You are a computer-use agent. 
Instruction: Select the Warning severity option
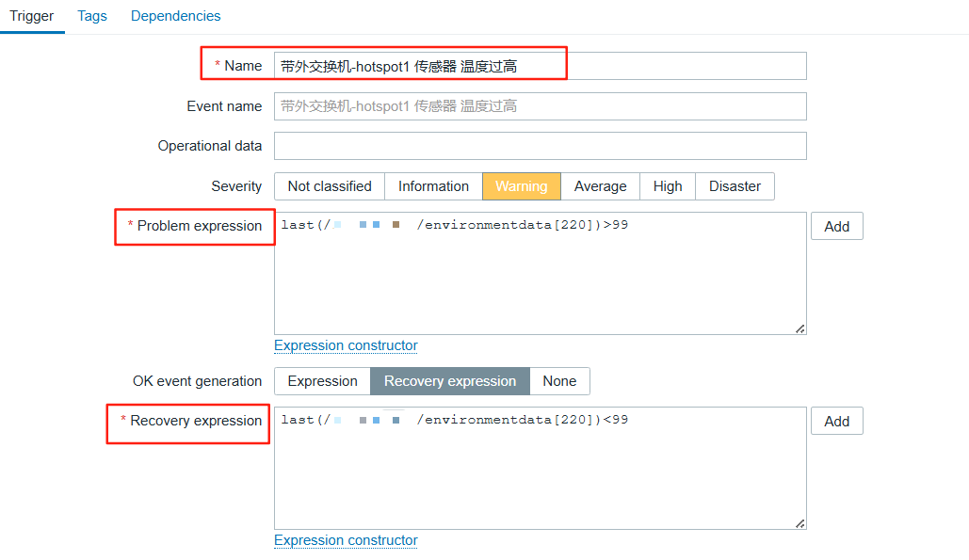click(521, 186)
